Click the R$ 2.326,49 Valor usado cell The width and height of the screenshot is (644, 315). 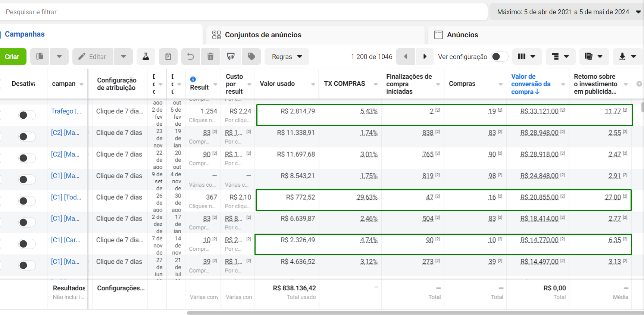click(x=298, y=240)
